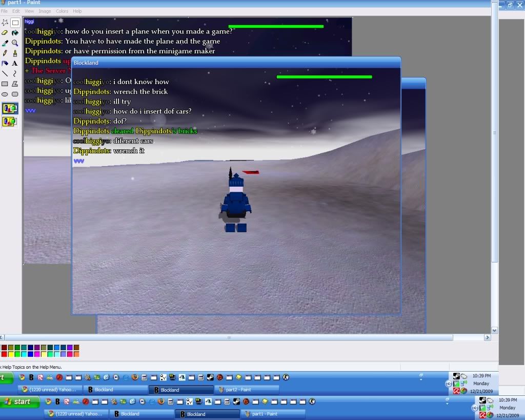Open the File menu in Paint
525x420 pixels.
pyautogui.click(x=4, y=11)
